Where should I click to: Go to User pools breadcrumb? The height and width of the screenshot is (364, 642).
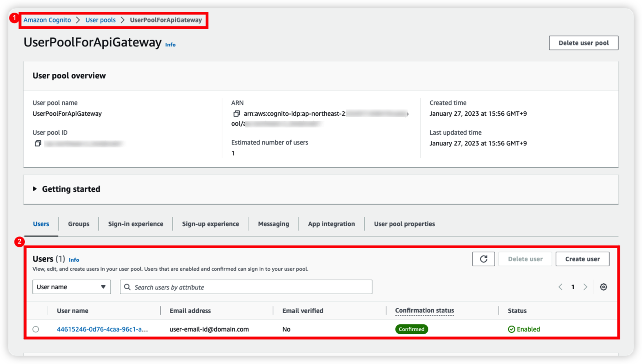click(x=101, y=20)
